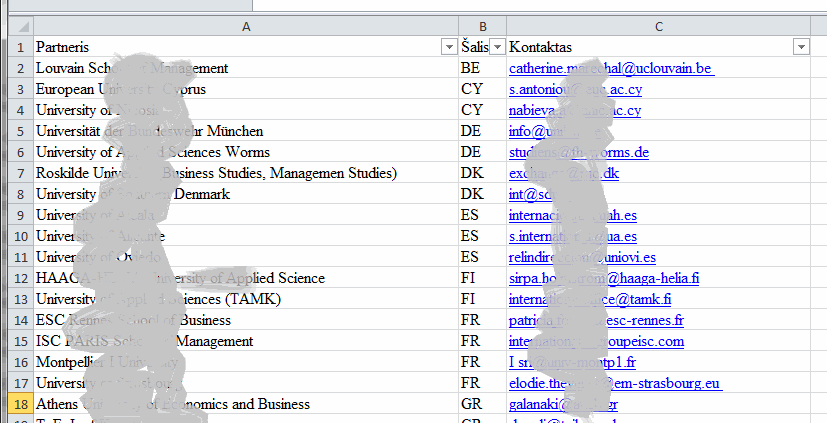Select row 18 header
This screenshot has height=423, width=827.
(16, 404)
